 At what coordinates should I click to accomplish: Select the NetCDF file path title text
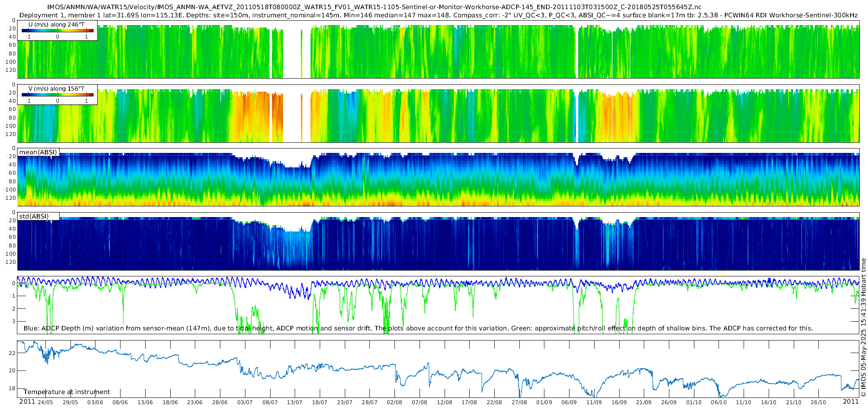tap(374, 7)
